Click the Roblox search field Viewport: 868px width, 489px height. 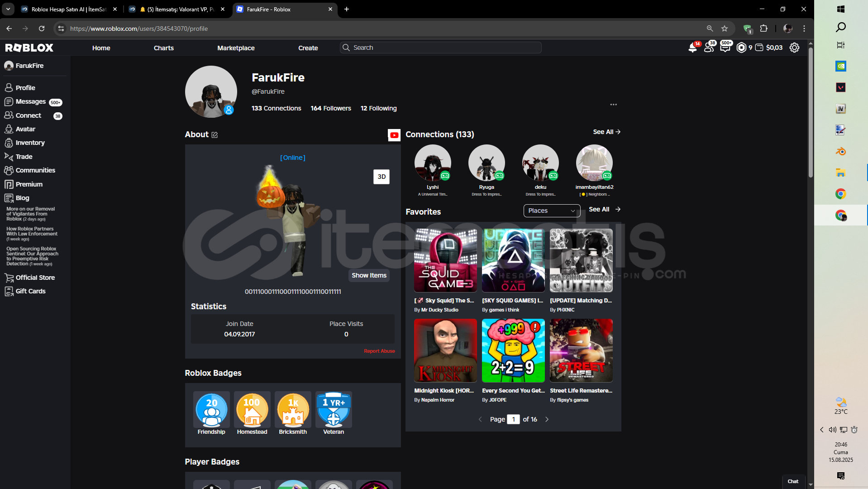[440, 48]
